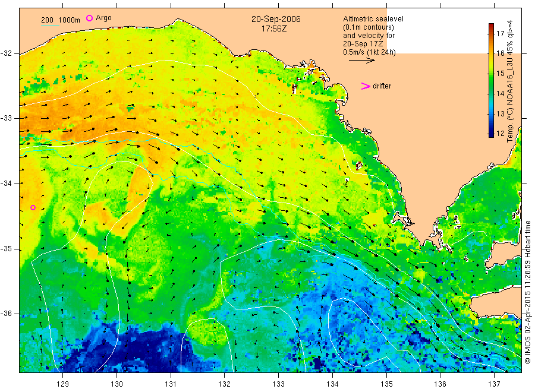
Task: Click the latitude label "-33"
Action: [6, 118]
